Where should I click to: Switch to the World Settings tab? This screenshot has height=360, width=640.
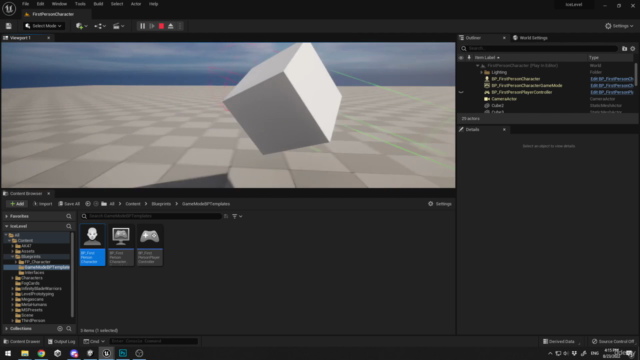530,38
